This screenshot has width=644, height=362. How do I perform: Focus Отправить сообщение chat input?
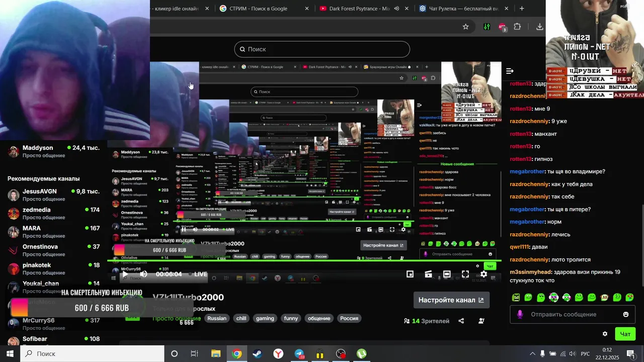click(573, 314)
